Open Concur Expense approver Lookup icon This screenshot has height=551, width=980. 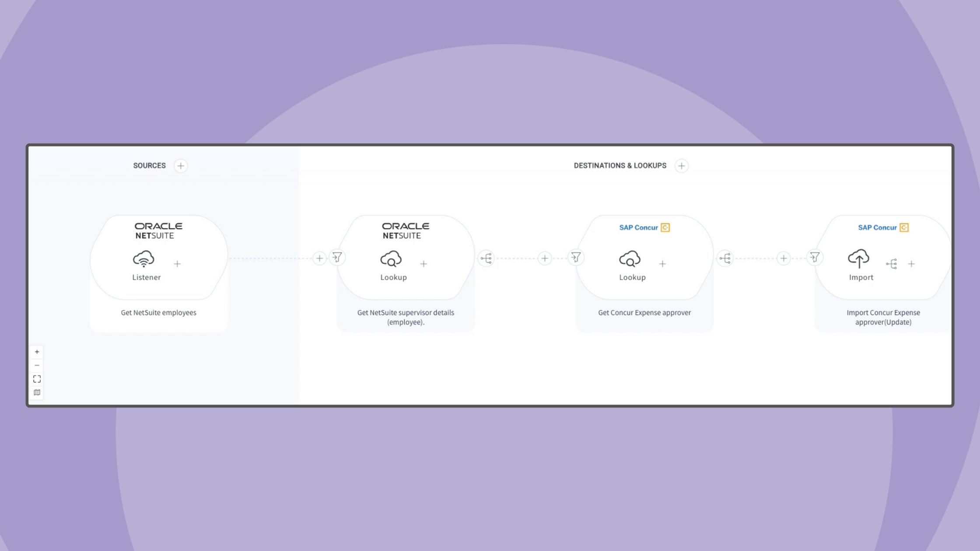tap(630, 258)
